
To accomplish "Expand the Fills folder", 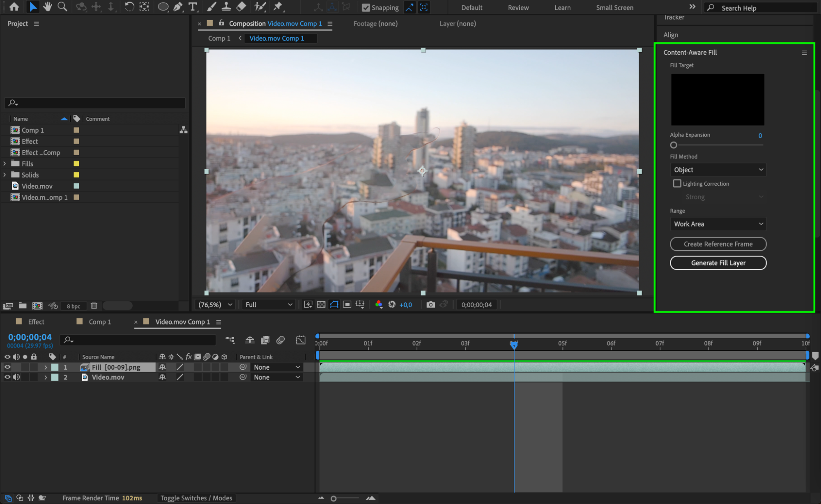I will pyautogui.click(x=5, y=163).
